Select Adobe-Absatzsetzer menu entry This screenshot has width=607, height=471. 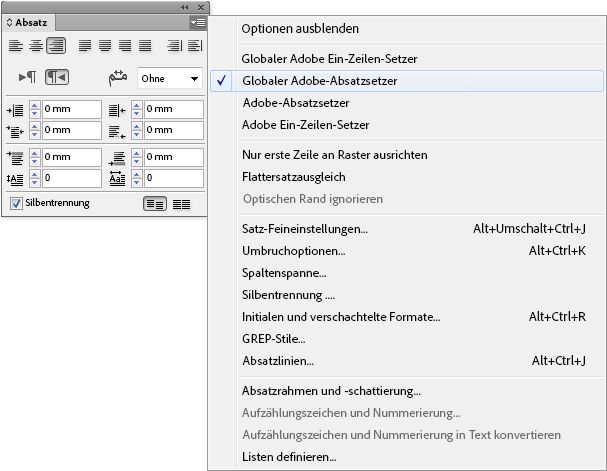296,103
